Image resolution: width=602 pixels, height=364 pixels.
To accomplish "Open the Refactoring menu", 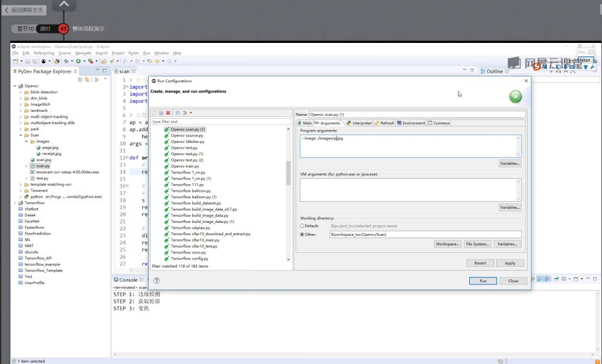I will coord(44,53).
